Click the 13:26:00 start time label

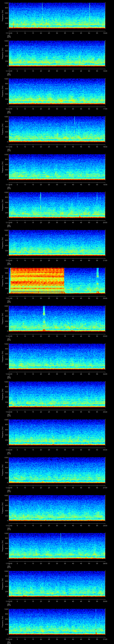click(x=9, y=488)
